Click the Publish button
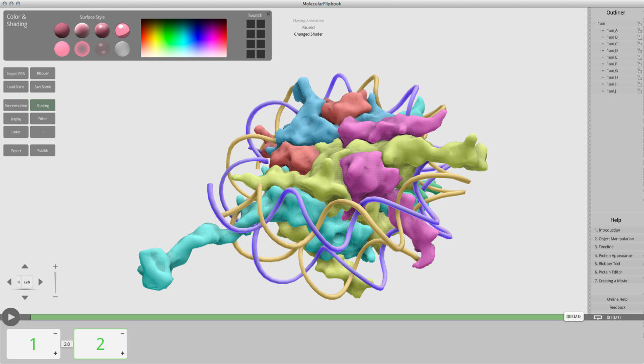Screen dimensions: 644x364 pos(43,150)
